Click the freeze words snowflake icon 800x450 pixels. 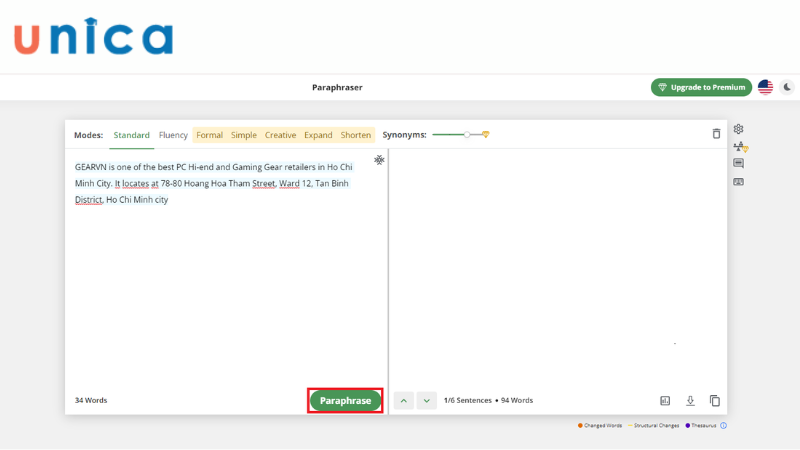379,160
